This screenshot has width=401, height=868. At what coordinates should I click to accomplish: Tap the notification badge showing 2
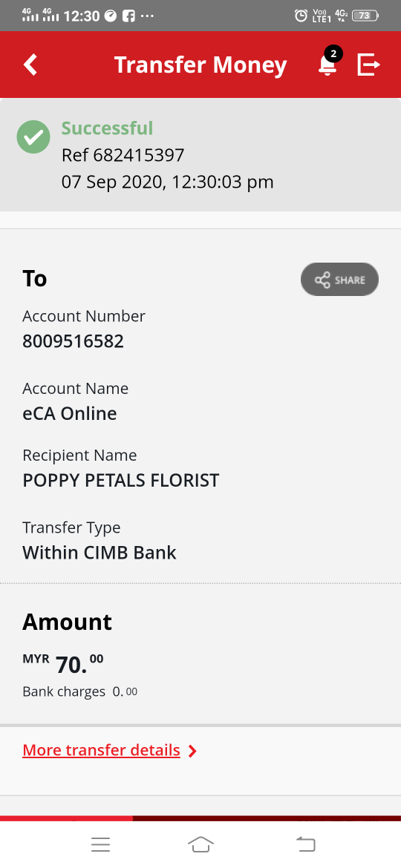(333, 53)
